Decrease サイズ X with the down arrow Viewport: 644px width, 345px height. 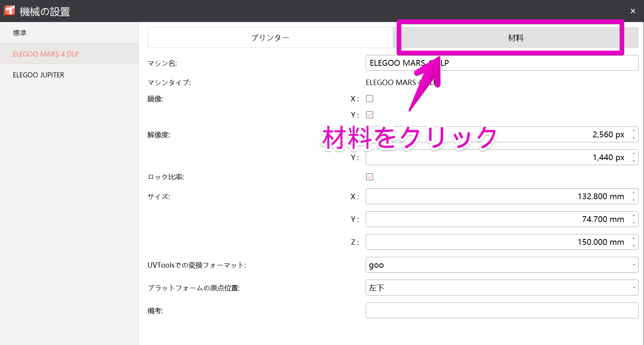pyautogui.click(x=634, y=200)
